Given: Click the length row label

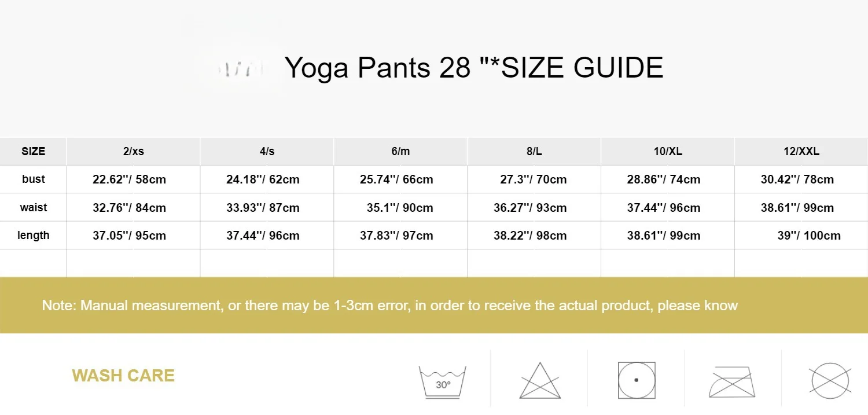Looking at the screenshot, I should pos(34,235).
